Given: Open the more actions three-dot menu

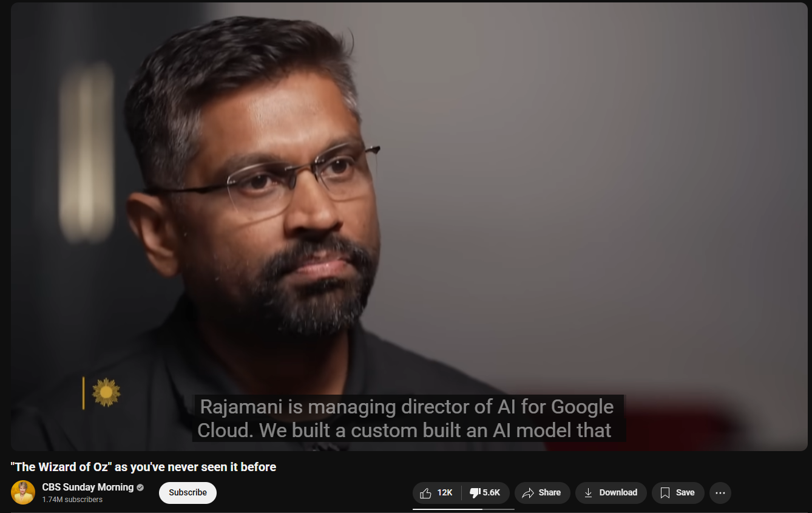Looking at the screenshot, I should click(x=720, y=492).
